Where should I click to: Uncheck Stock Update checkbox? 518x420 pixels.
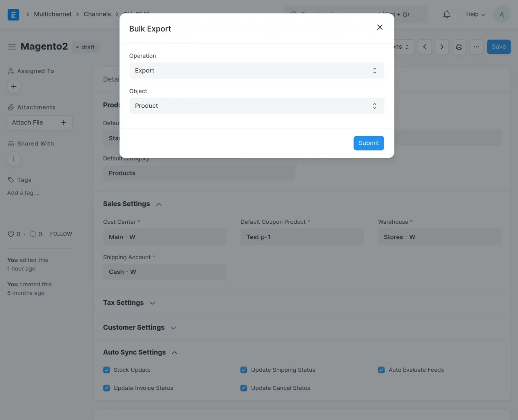click(x=107, y=370)
